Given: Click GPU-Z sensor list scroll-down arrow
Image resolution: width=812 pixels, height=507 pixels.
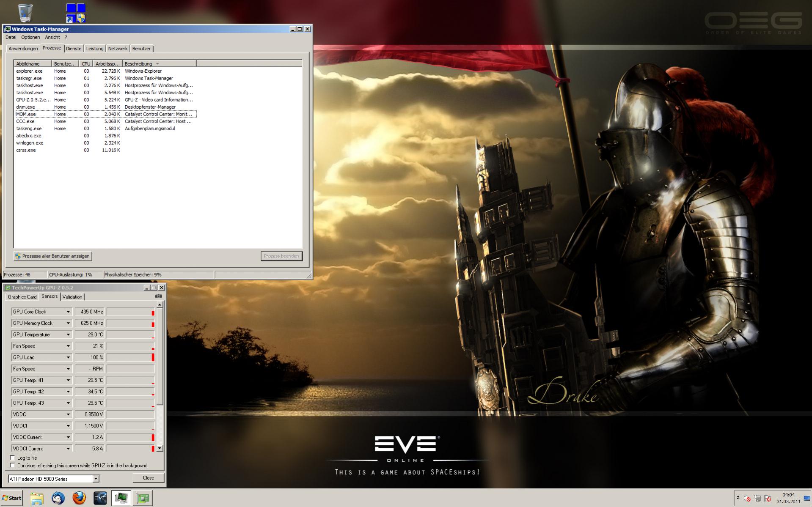Looking at the screenshot, I should [160, 449].
